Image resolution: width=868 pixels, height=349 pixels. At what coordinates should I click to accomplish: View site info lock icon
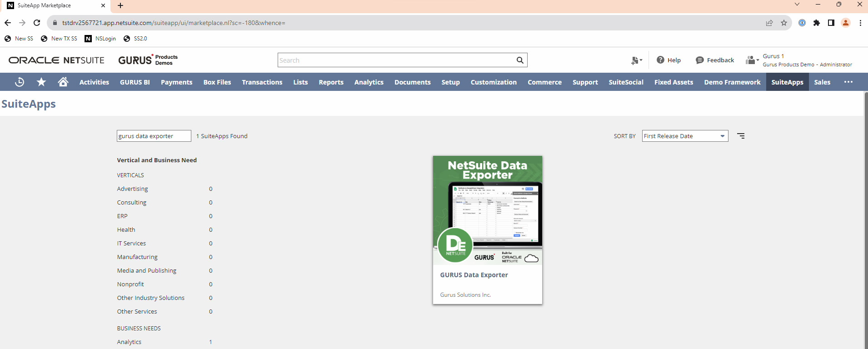(x=55, y=23)
